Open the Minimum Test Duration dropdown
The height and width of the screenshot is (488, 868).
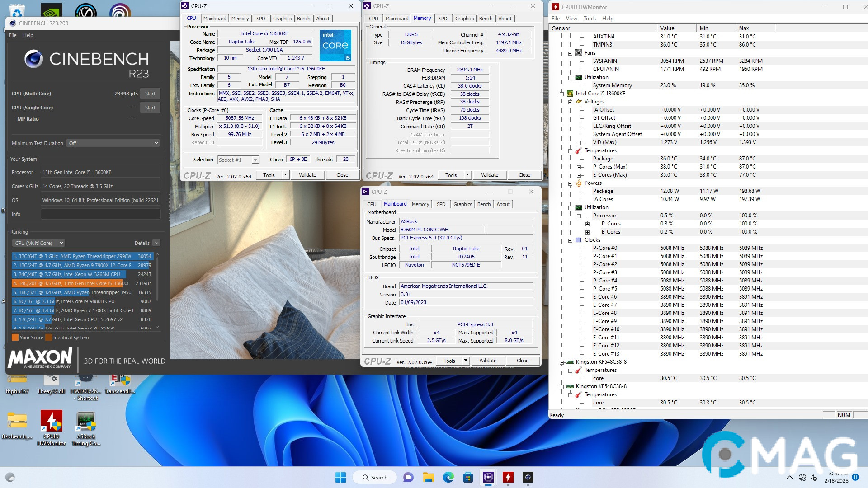coord(113,143)
